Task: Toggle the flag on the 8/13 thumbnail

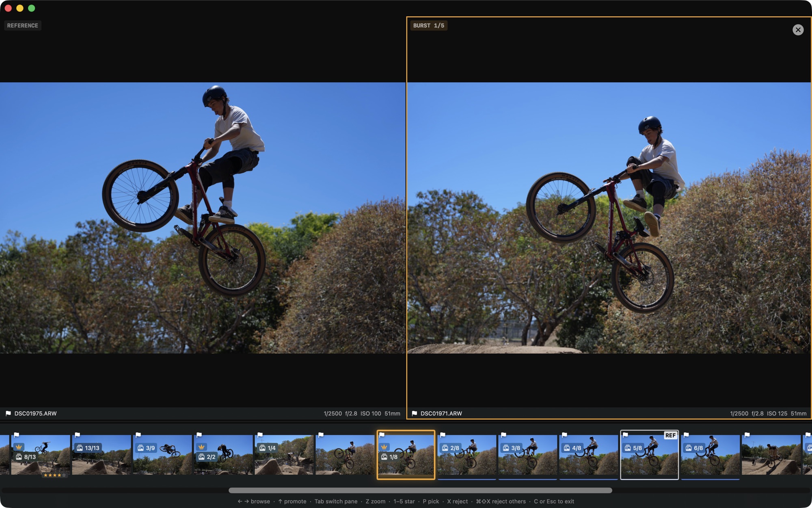Action: (x=17, y=435)
